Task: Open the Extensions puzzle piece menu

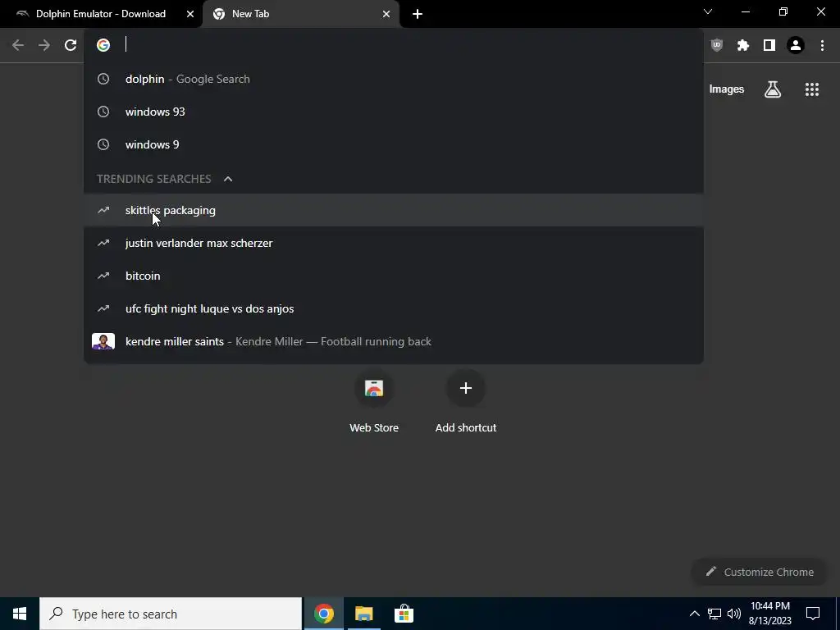Action: pos(743,45)
